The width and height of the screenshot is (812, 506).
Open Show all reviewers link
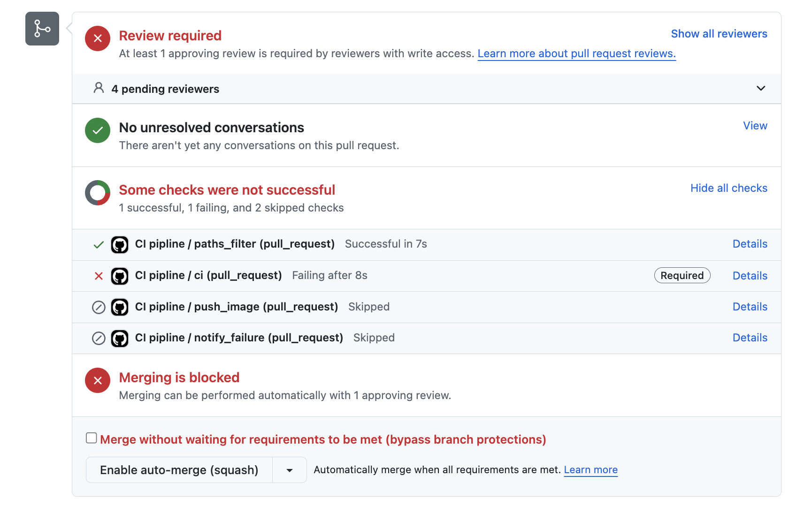coord(719,34)
